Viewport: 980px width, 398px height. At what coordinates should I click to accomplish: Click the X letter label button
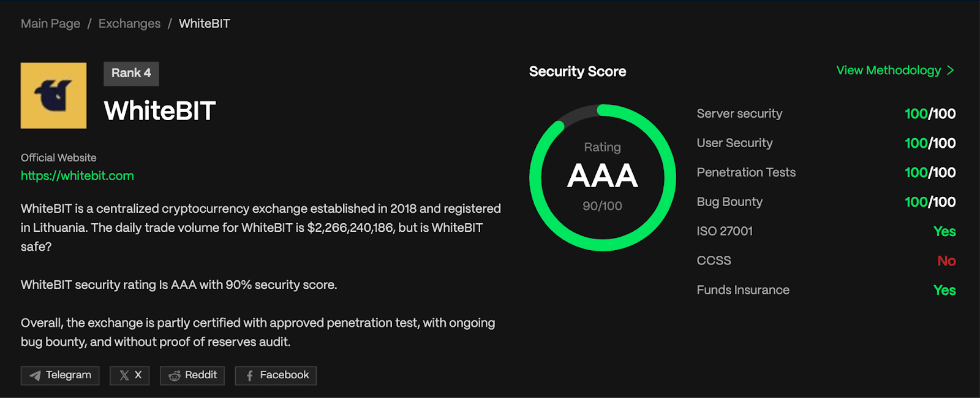click(138, 375)
